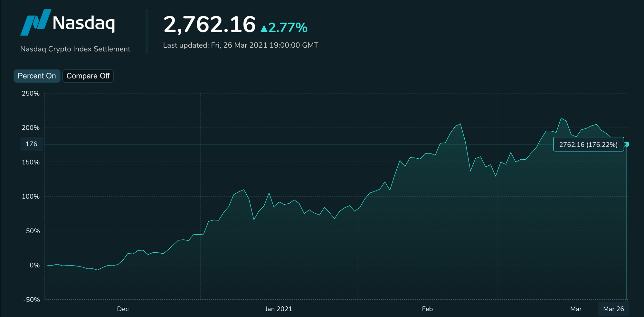Click the 0% y-axis label
The height and width of the screenshot is (317, 644).
[35, 265]
